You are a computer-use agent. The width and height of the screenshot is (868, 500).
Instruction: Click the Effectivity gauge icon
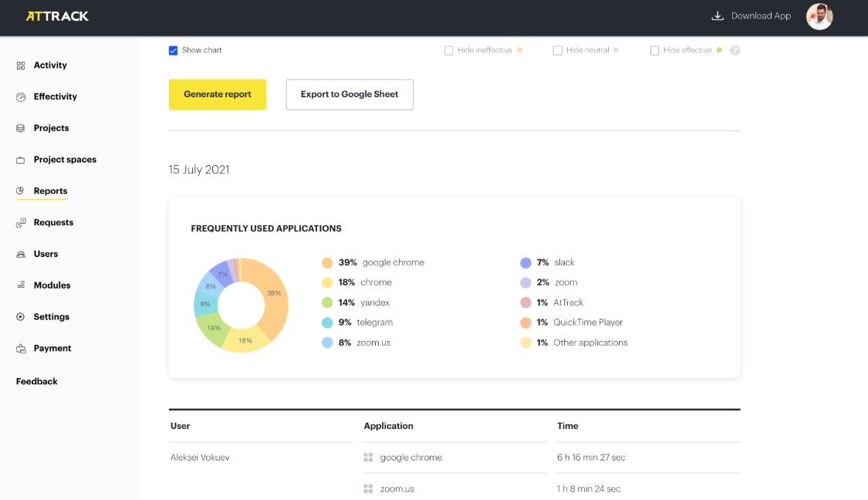[21, 97]
